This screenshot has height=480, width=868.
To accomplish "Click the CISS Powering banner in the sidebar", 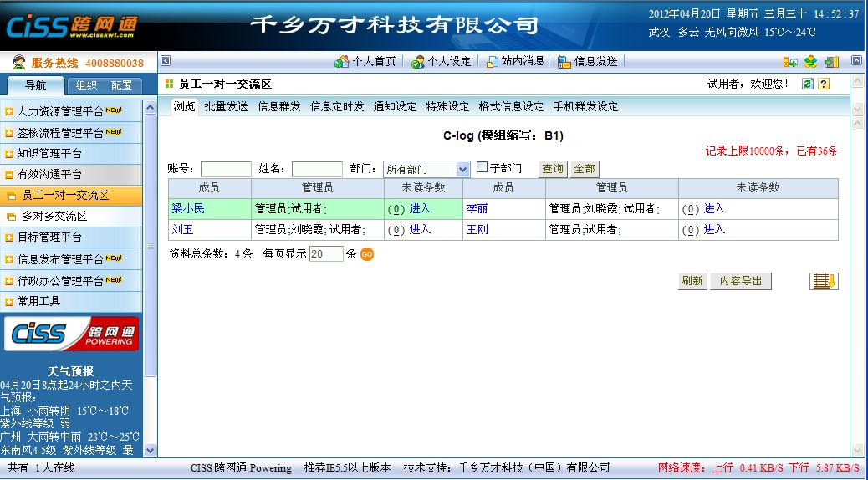I will [71, 334].
